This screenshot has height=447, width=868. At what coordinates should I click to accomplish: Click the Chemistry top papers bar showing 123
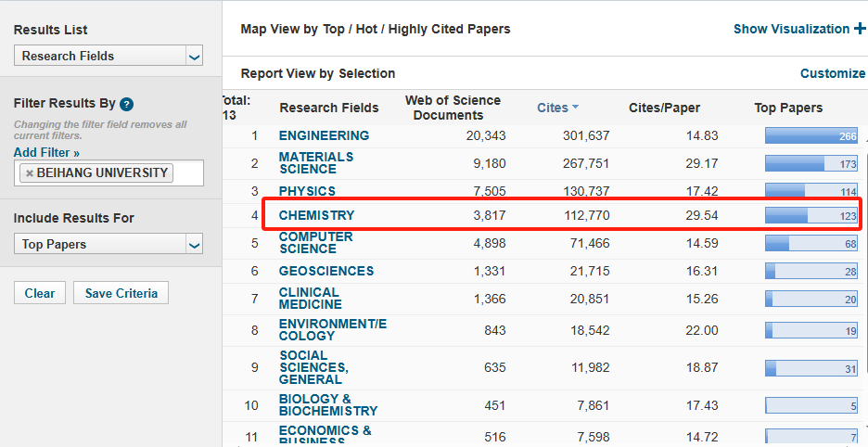click(811, 216)
